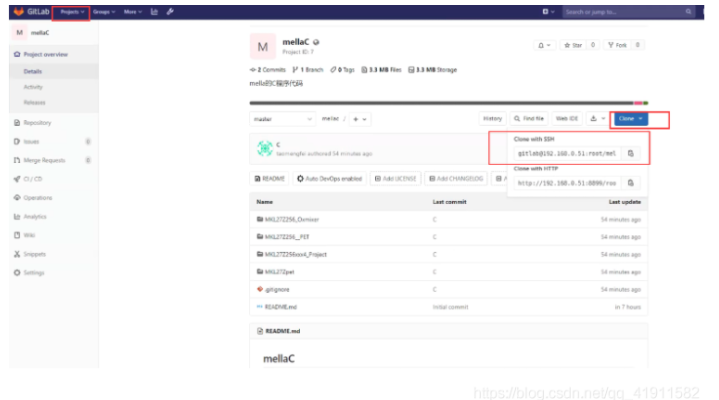This screenshot has width=719, height=400.
Task: Fork the mellaC project
Action: coord(617,45)
